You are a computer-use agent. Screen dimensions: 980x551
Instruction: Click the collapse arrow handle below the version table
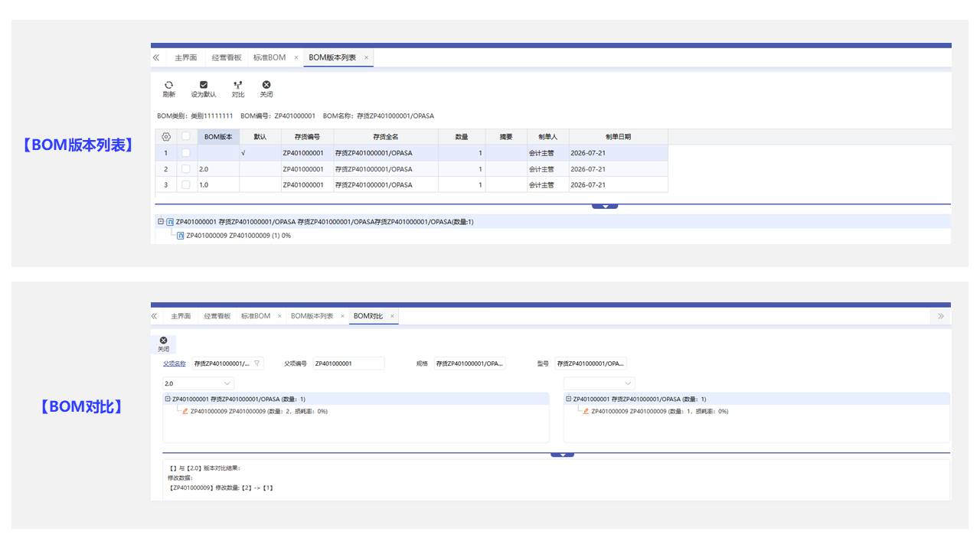605,206
